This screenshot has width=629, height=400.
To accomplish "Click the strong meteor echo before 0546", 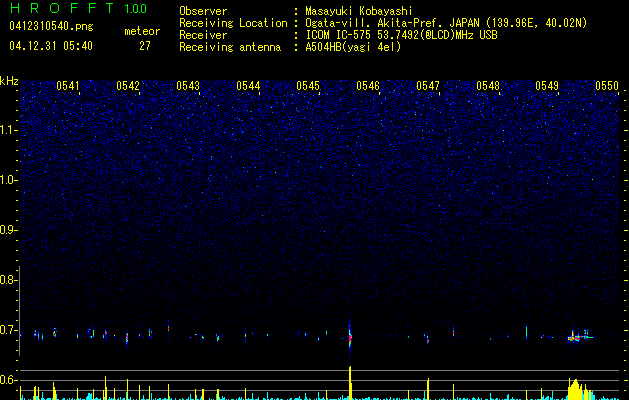I will pyautogui.click(x=350, y=336).
